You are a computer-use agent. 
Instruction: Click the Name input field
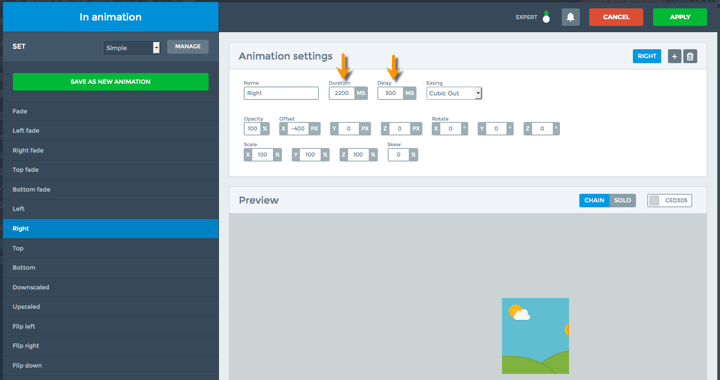(x=281, y=93)
